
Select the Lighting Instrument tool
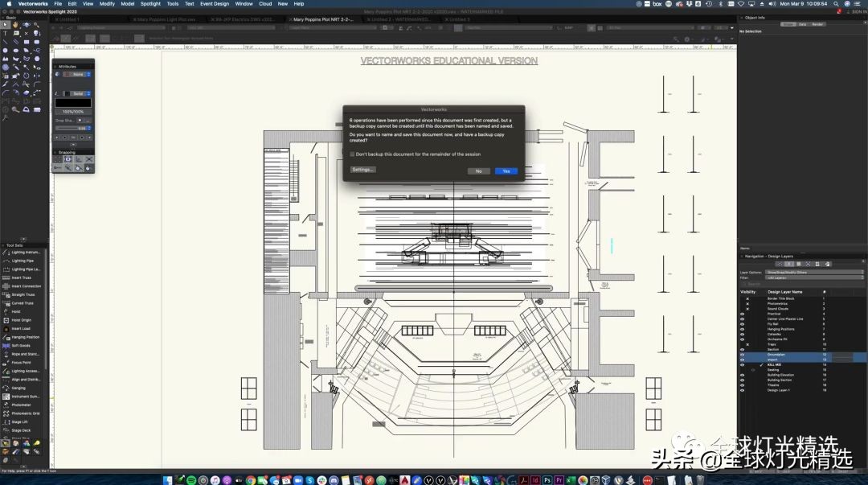tap(24, 253)
